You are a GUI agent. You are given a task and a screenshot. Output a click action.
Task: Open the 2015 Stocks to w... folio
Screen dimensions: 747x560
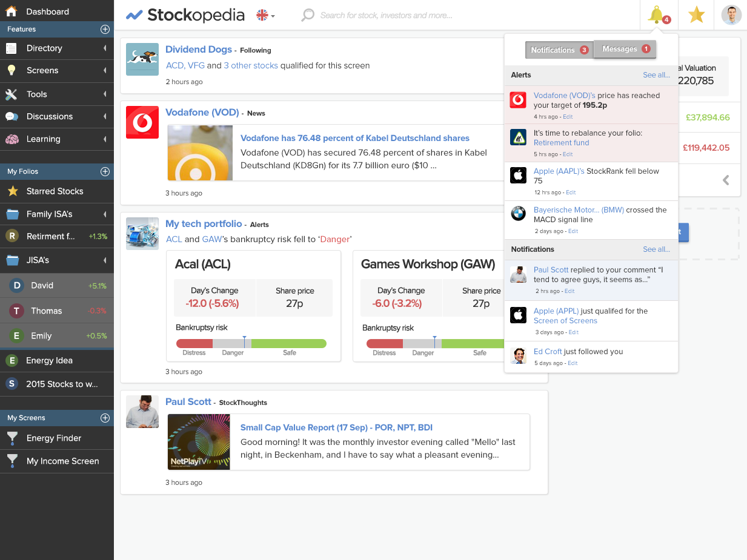57,384
